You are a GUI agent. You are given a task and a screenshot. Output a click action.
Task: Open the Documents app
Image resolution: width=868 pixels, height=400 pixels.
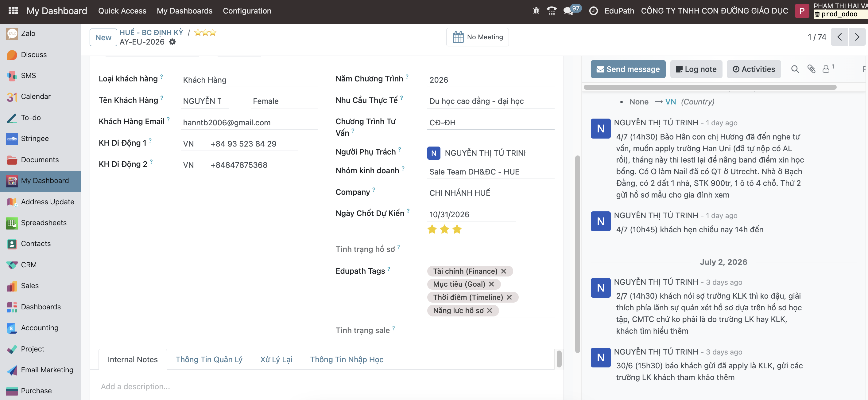(x=41, y=159)
